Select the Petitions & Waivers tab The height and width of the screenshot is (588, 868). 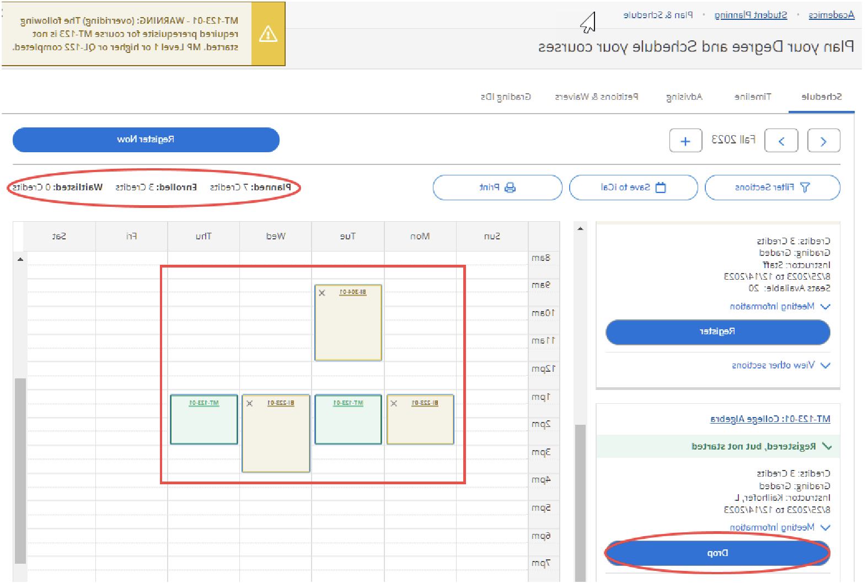tap(596, 97)
